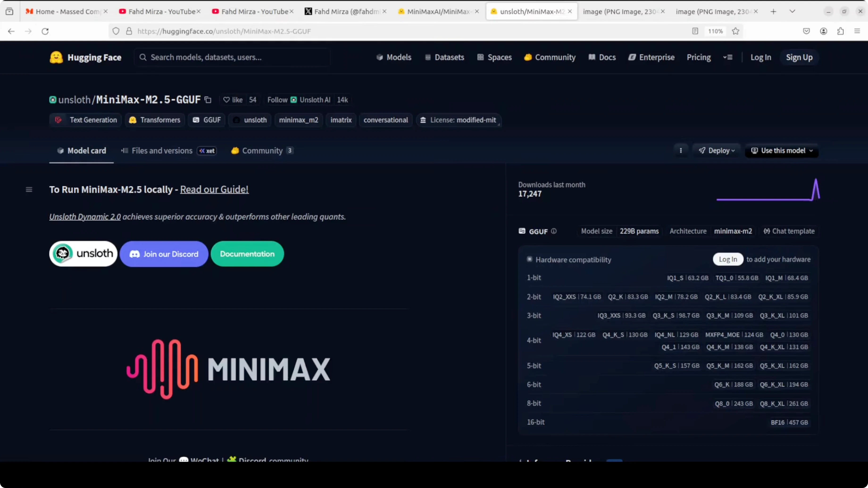Click the Sign Up button
The image size is (868, 488).
click(x=799, y=57)
